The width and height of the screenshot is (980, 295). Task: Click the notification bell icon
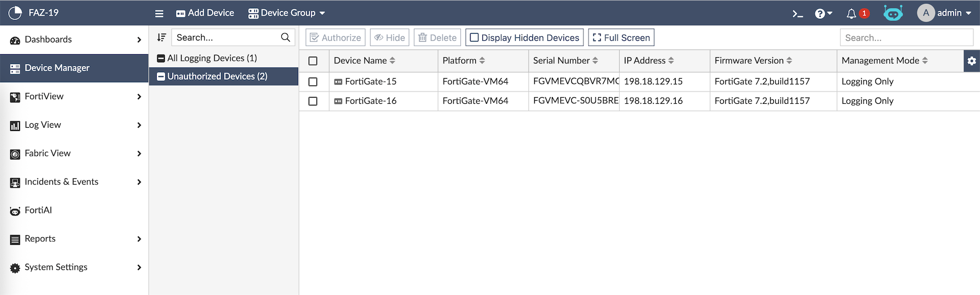tap(851, 14)
